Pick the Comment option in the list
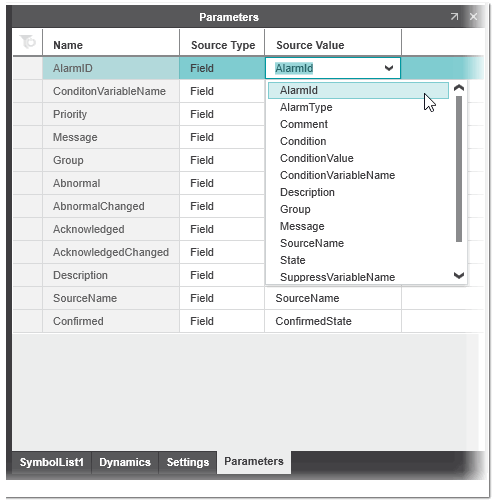The height and width of the screenshot is (501, 493). point(304,124)
